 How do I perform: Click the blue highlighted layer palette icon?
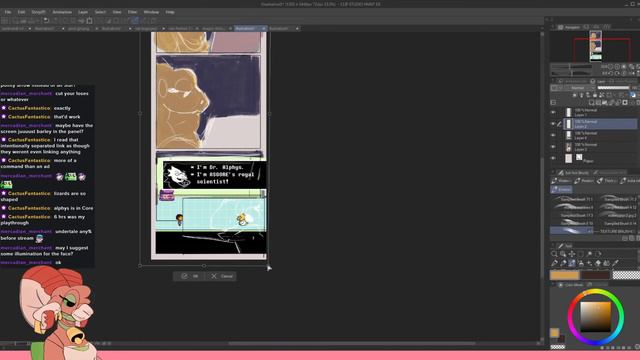pyautogui.click(x=632, y=95)
